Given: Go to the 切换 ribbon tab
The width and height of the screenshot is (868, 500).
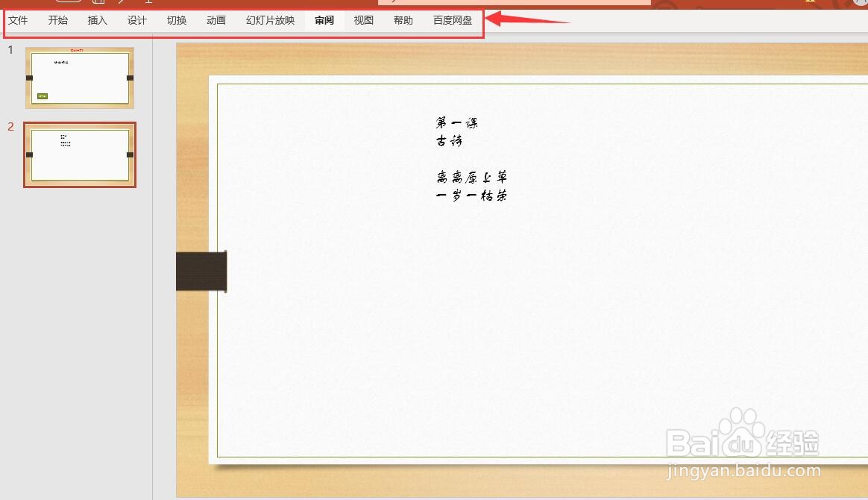Looking at the screenshot, I should click(x=177, y=20).
